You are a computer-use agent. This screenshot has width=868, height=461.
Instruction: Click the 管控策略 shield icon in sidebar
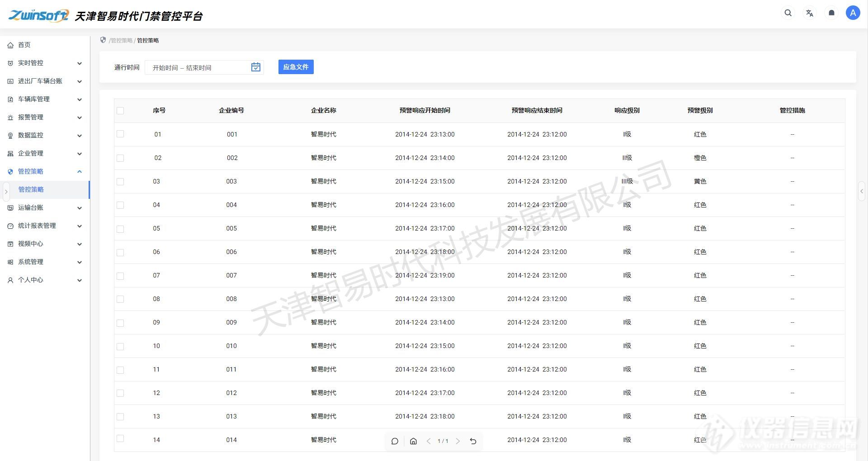point(10,172)
